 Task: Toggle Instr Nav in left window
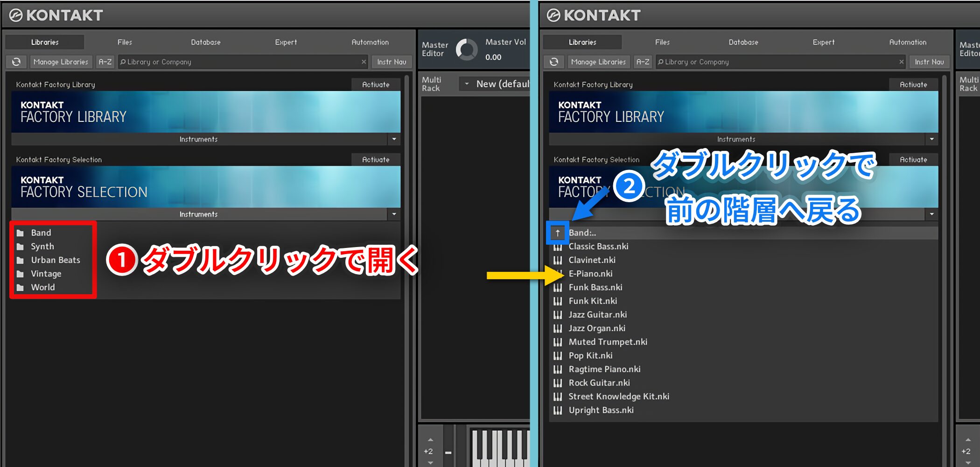pos(392,62)
